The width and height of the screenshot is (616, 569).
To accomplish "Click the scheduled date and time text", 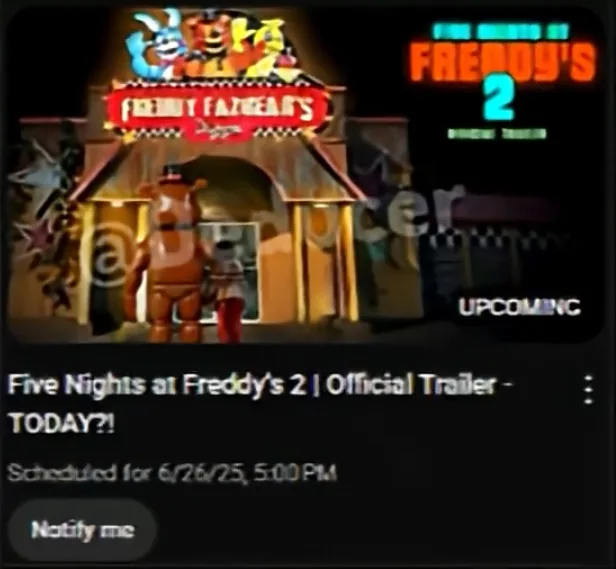I will (172, 473).
